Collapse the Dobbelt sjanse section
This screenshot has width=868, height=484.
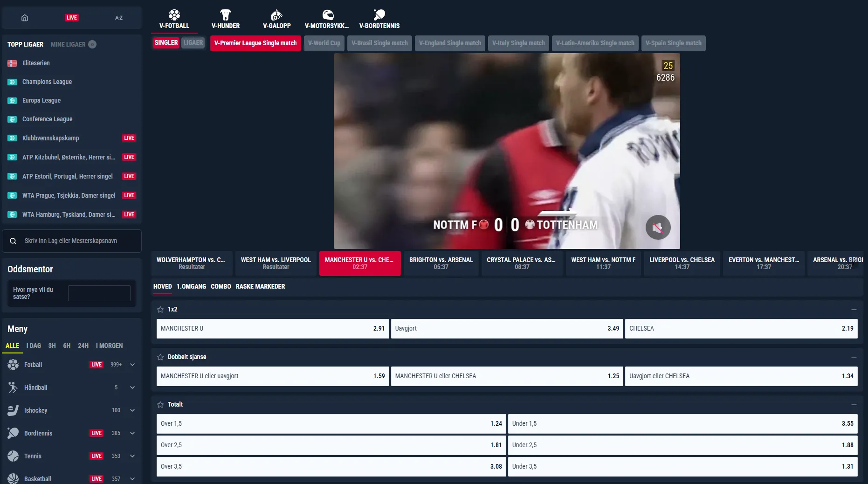854,357
